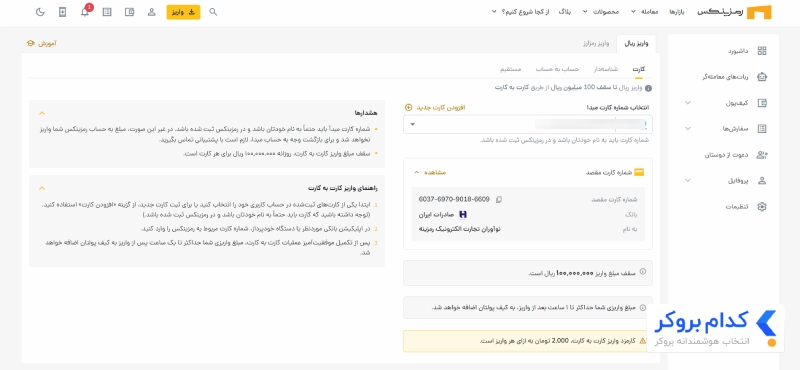
Task: Expand the سفارش‌ها sidebar chevron
Action: pos(688,129)
